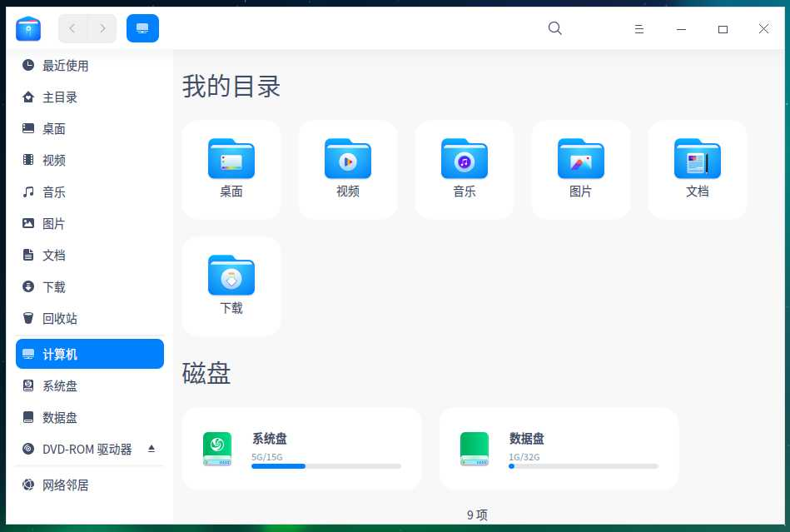
Task: Open the hamburger menu
Action: click(x=638, y=28)
